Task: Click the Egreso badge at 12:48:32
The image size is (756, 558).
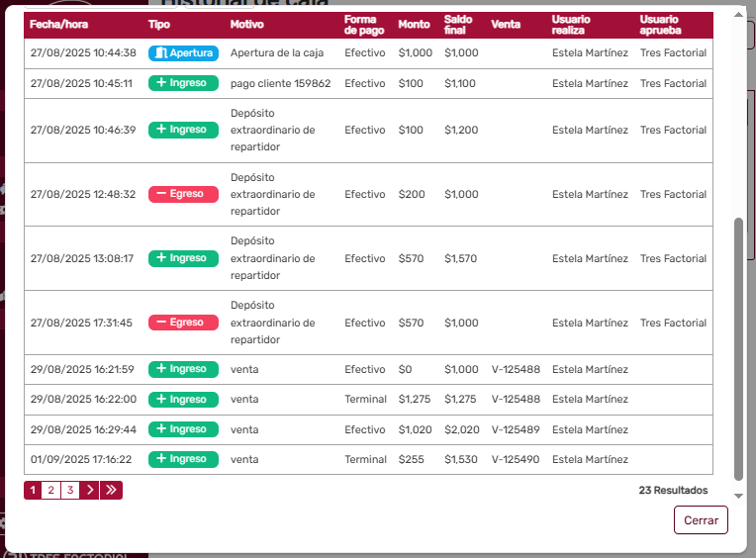Action: pos(183,195)
